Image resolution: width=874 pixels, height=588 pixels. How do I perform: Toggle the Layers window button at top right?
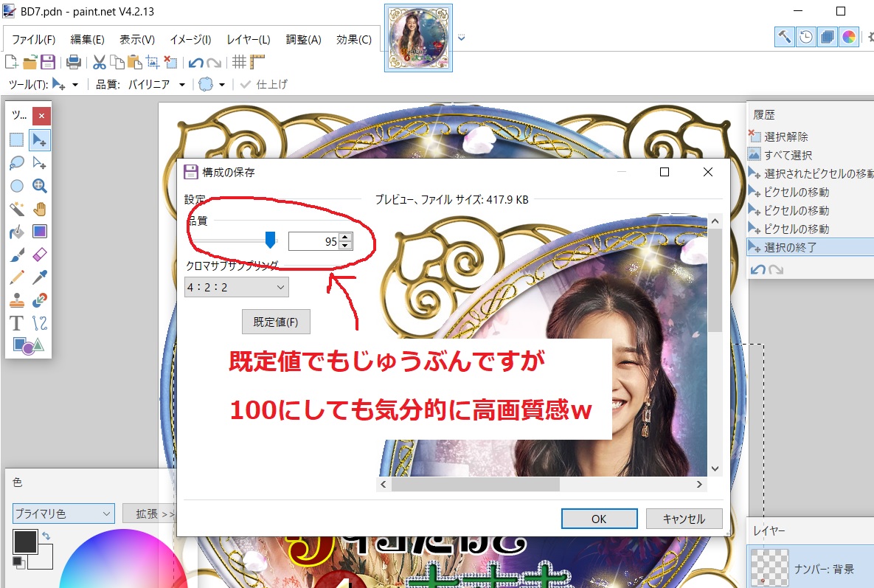pos(828,37)
